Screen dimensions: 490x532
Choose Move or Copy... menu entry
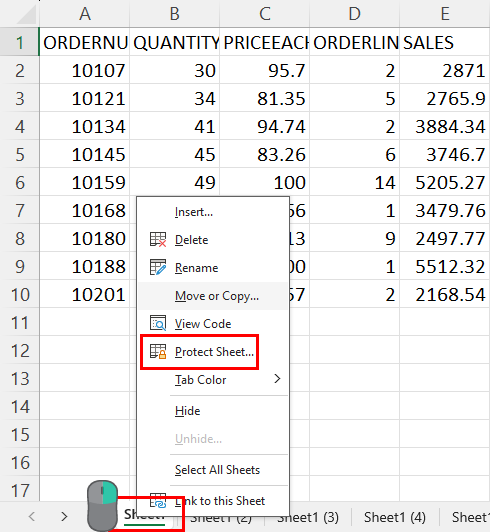point(216,296)
